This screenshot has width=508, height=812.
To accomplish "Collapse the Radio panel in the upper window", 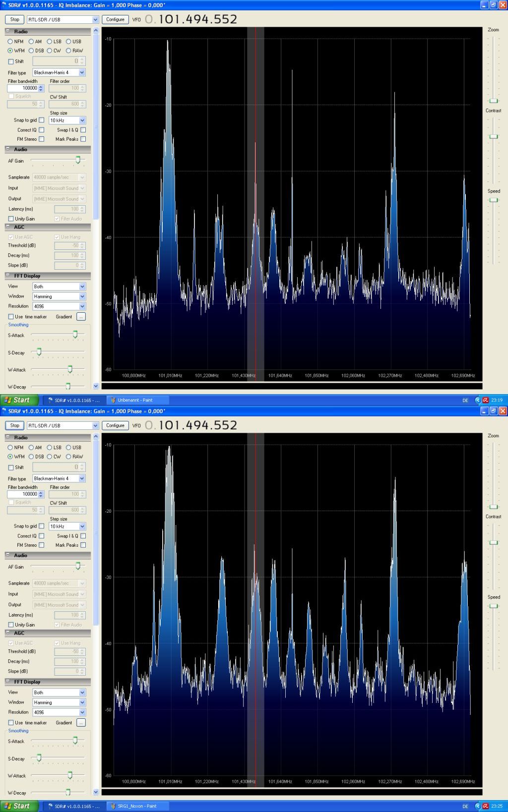I will (x=8, y=31).
